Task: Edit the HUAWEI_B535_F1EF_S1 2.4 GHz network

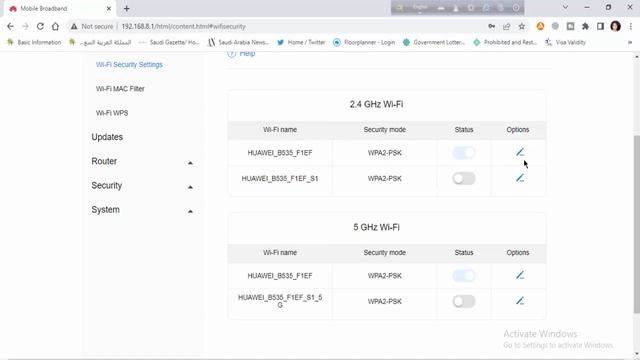Action: tap(520, 178)
